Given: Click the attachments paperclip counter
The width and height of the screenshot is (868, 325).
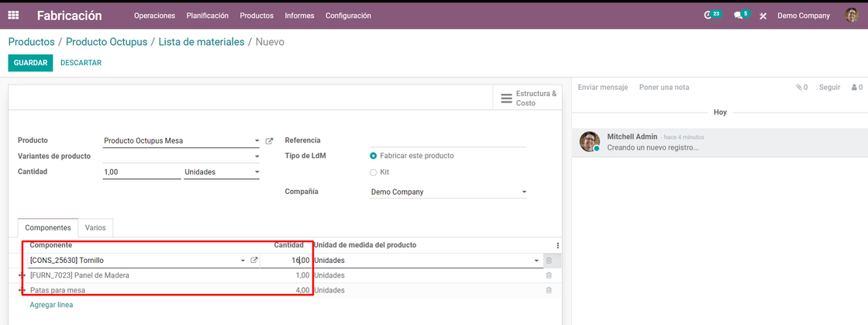Looking at the screenshot, I should (x=801, y=88).
